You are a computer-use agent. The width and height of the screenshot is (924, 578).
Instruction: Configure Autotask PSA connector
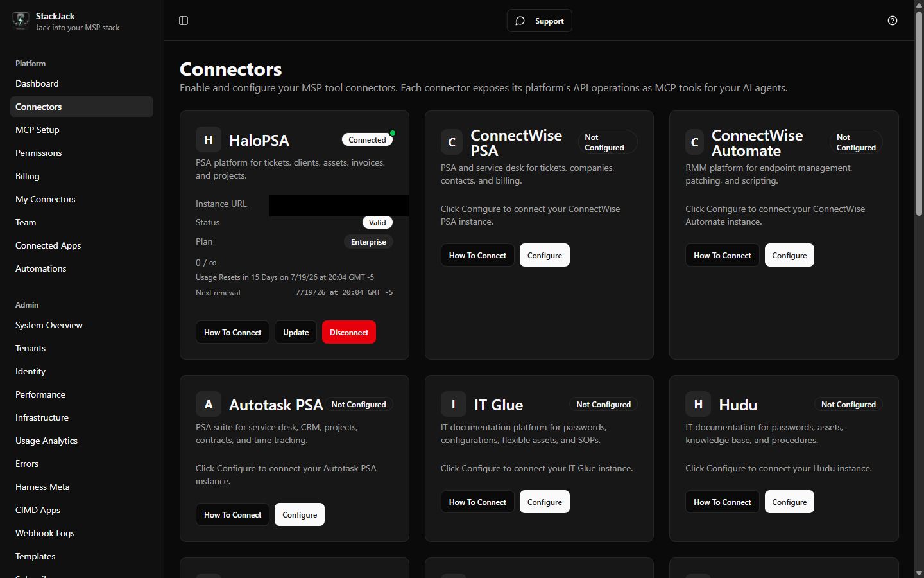(300, 514)
